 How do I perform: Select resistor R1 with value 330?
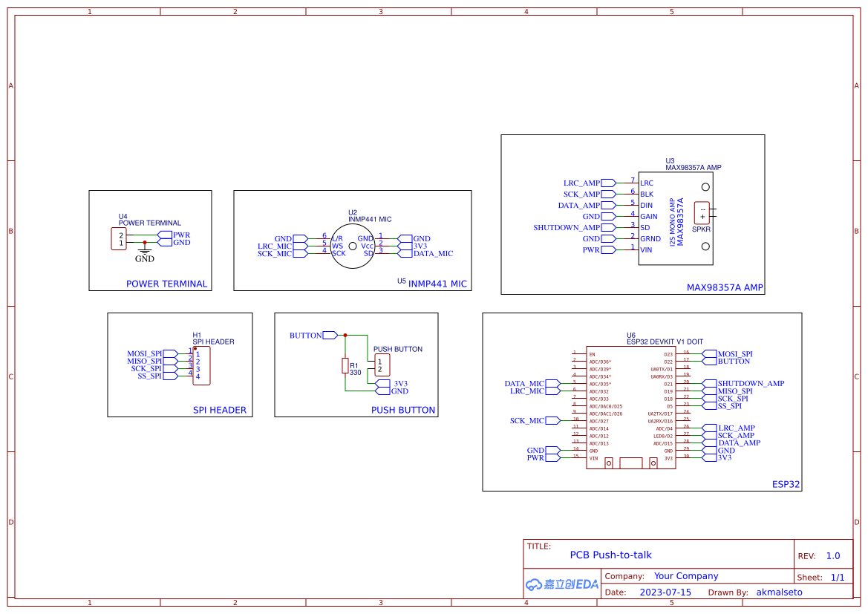coord(346,365)
